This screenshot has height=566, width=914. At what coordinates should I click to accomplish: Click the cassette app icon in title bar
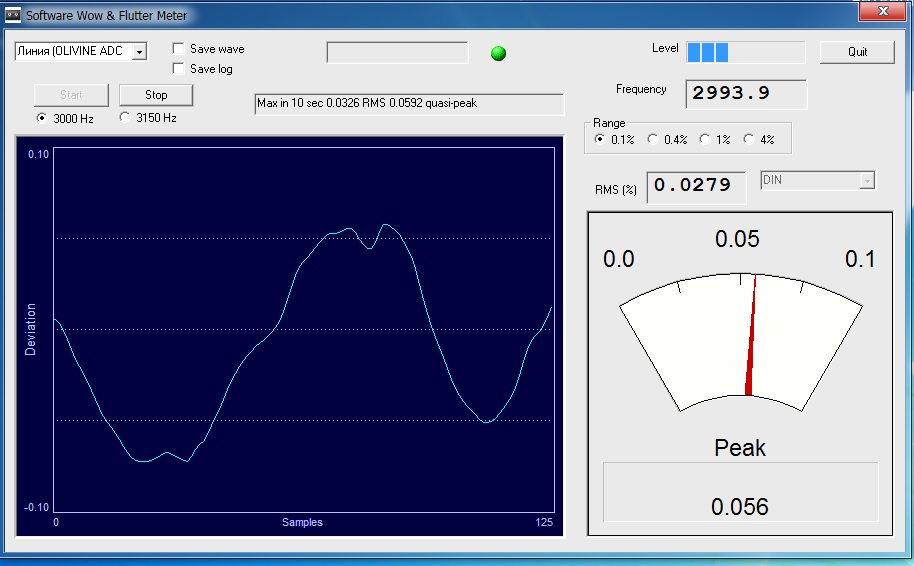pos(13,15)
